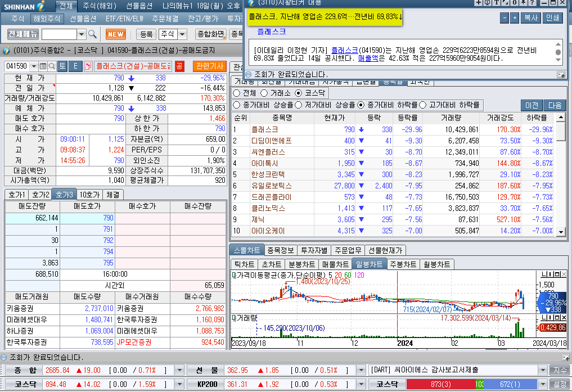Image resolution: width=572 pixels, height=392 pixels.
Task: Click monitor icon in news window title bar
Action: (487, 3)
